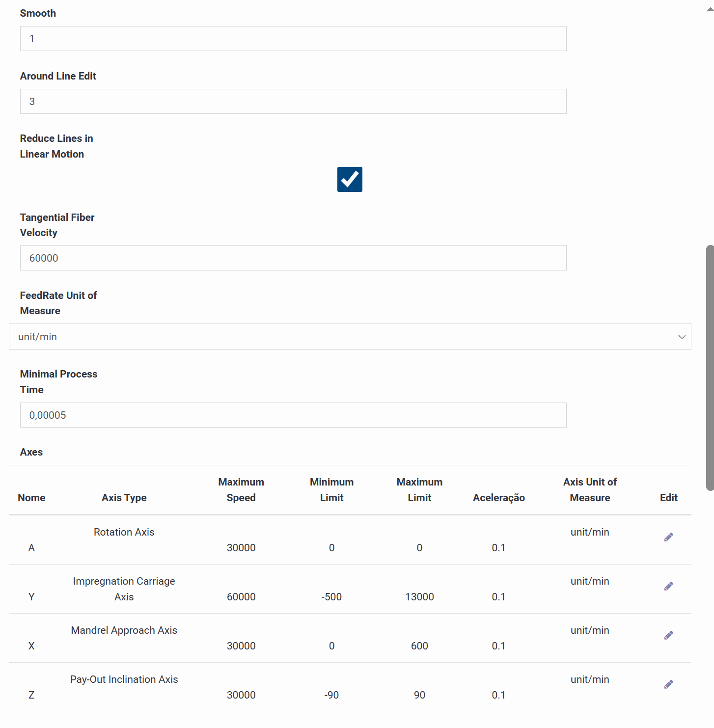This screenshot has height=728, width=714.
Task: Click the Minimum Limit column header
Action: tap(331, 490)
